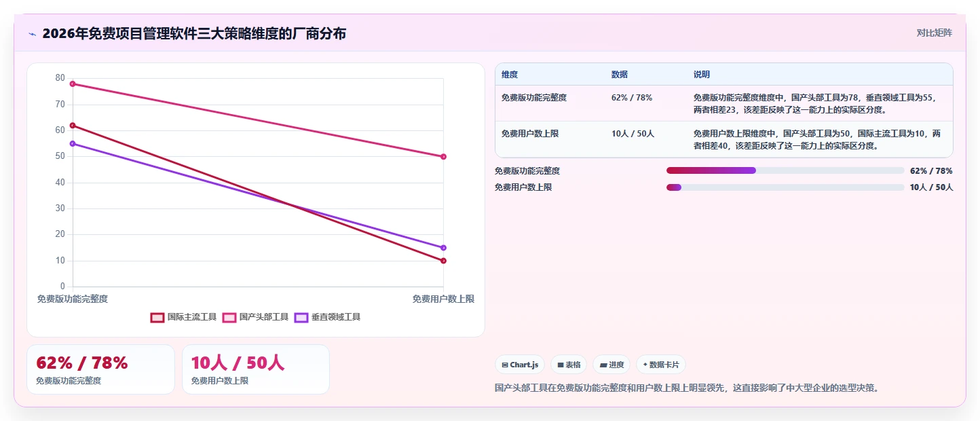Click the 62% / 78% value beside progress bar
The height and width of the screenshot is (421, 980).
(x=931, y=171)
